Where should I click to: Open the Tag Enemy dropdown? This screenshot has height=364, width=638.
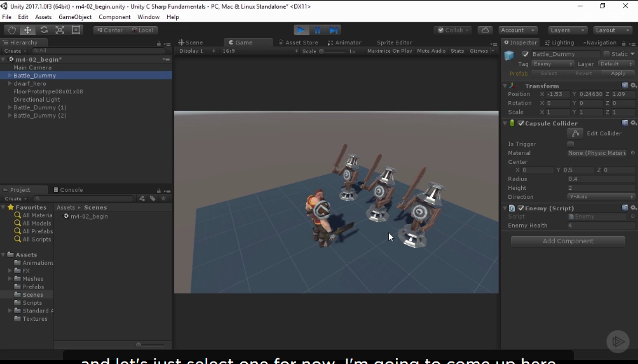[x=553, y=64]
